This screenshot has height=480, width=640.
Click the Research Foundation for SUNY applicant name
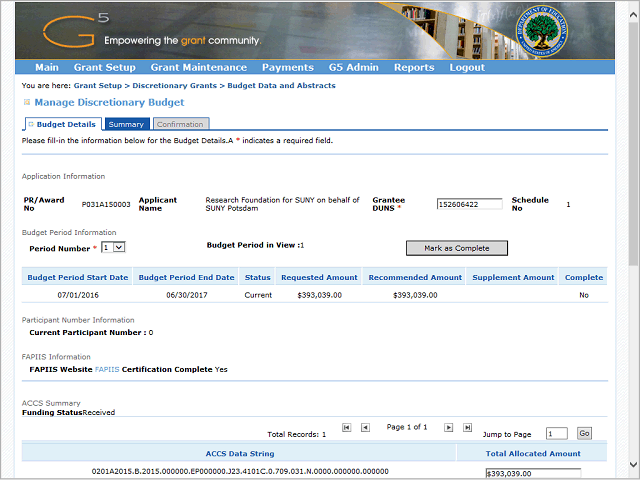pyautogui.click(x=282, y=204)
